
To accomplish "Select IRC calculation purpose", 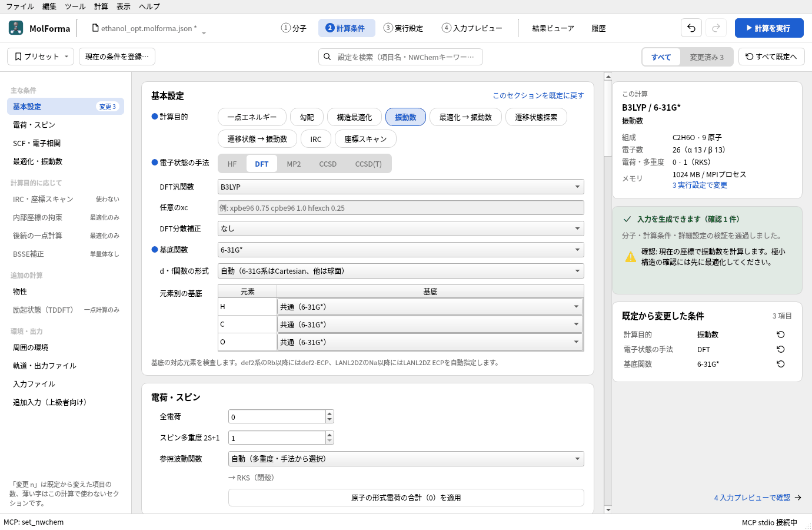I will click(x=316, y=139).
